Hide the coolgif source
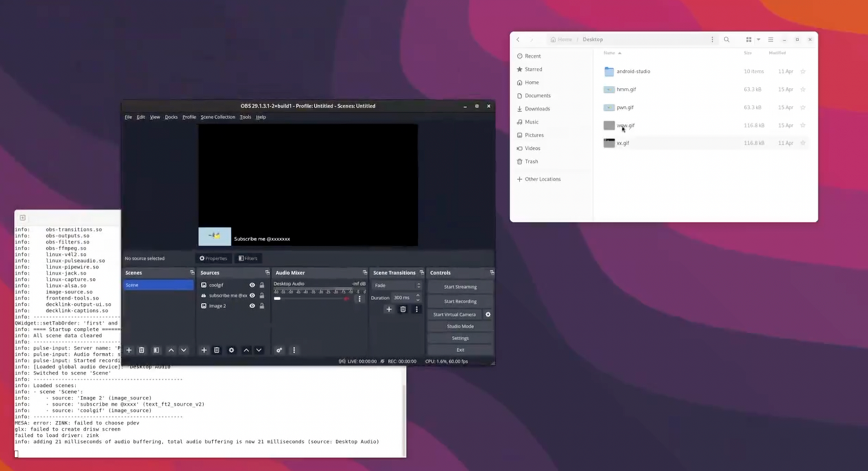The height and width of the screenshot is (471, 868). pyautogui.click(x=252, y=285)
